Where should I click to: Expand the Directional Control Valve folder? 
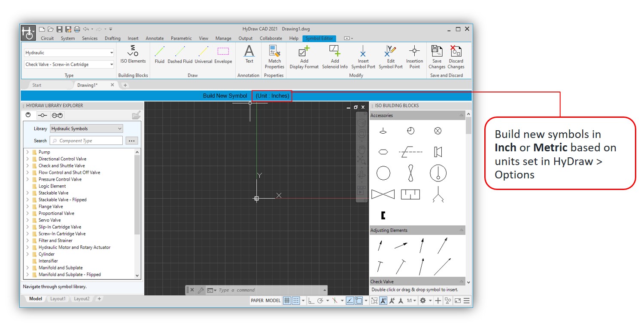[27, 159]
